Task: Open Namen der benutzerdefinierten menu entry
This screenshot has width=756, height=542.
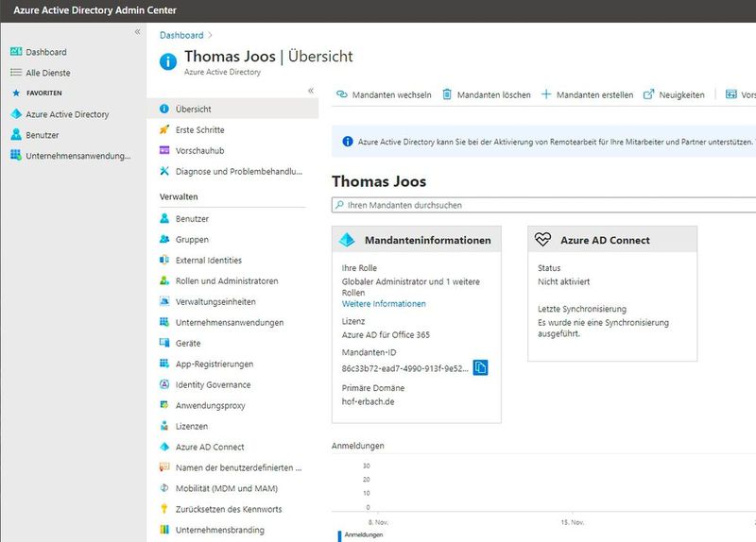Action: [x=232, y=467]
